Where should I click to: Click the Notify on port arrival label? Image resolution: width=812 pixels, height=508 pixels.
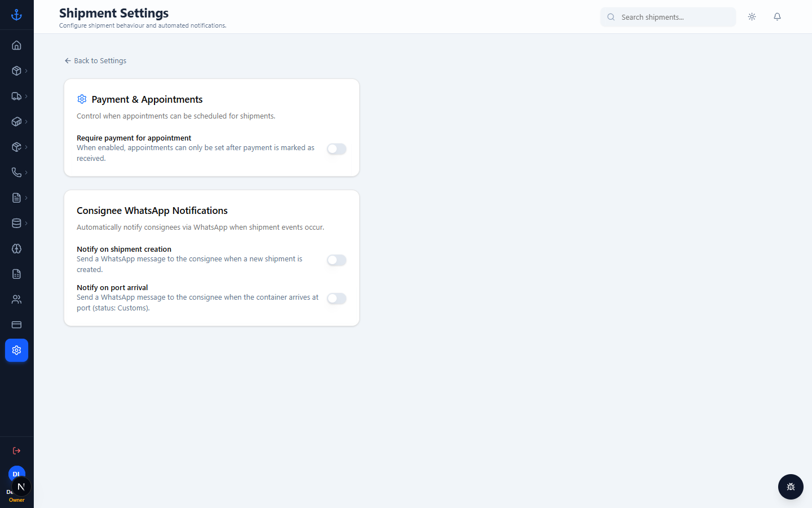coord(112,287)
